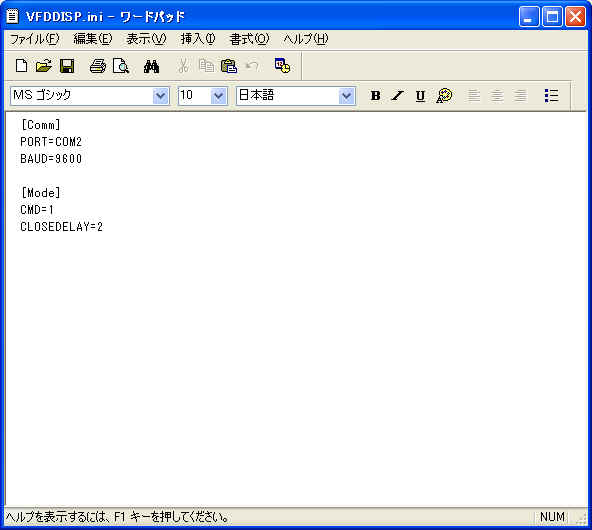
Task: Create a new document with New icon
Action: tap(22, 66)
